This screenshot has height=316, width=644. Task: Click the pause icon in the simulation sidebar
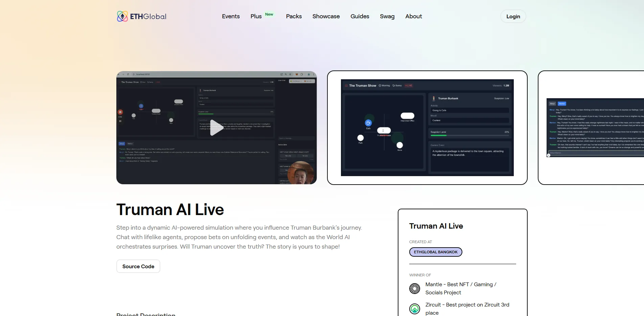(120, 121)
